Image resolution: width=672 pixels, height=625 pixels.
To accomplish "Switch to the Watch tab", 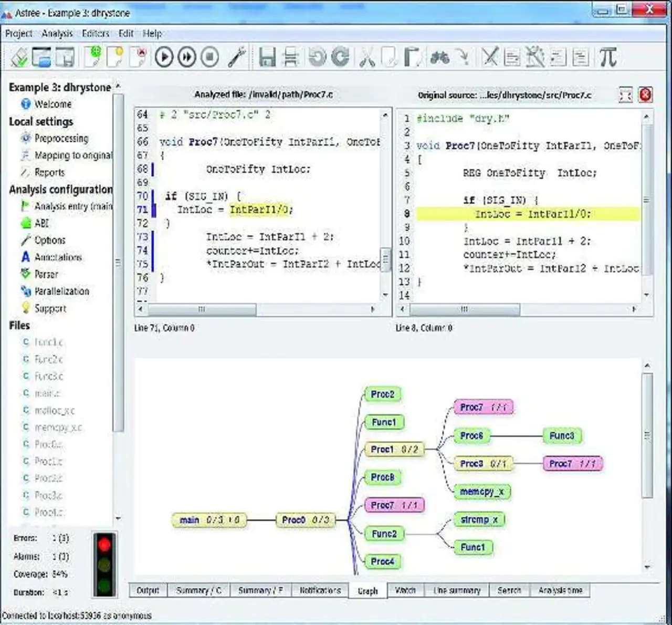I will pyautogui.click(x=405, y=590).
